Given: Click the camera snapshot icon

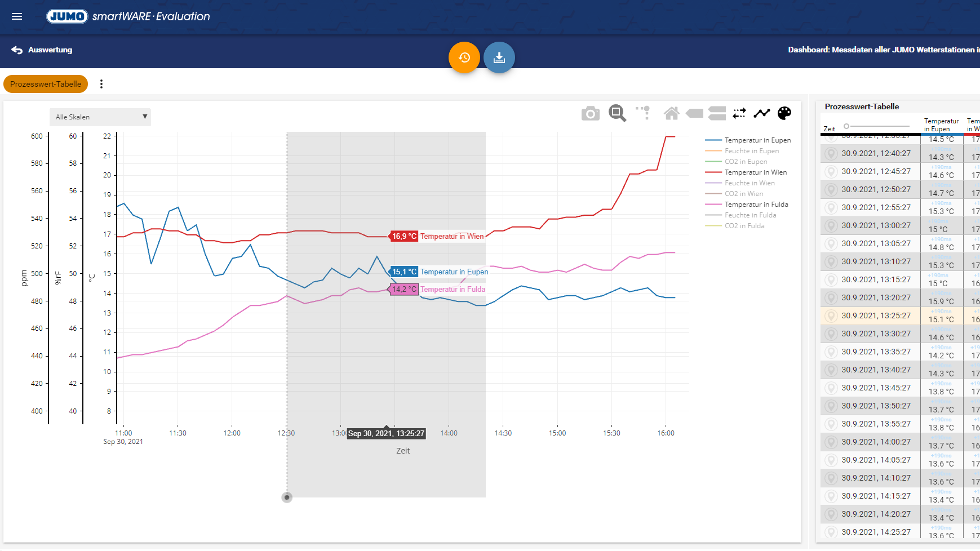Looking at the screenshot, I should 590,114.
